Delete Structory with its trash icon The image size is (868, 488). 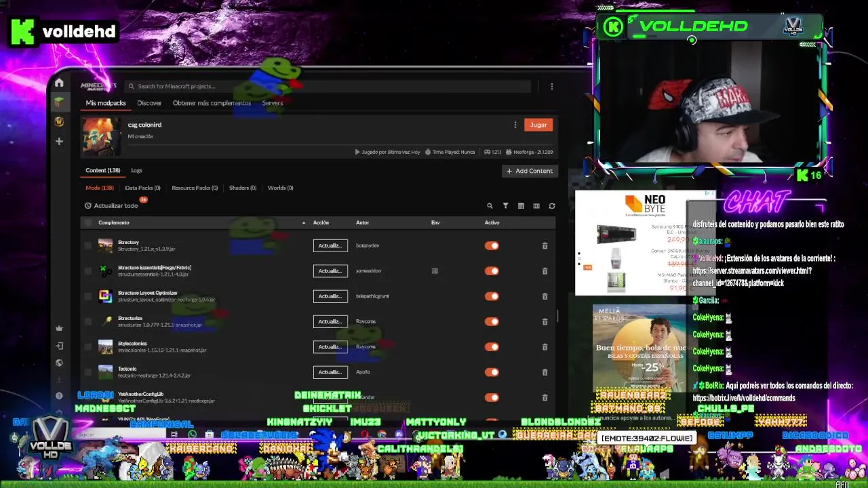pos(545,246)
